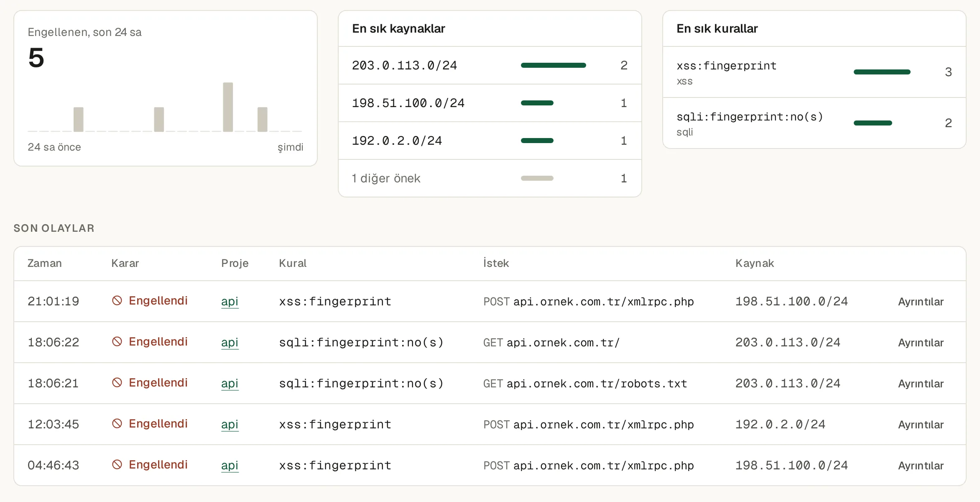The height and width of the screenshot is (502, 980).
Task: Click progress bar for xss:fingerprint rule
Action: pyautogui.click(x=882, y=72)
